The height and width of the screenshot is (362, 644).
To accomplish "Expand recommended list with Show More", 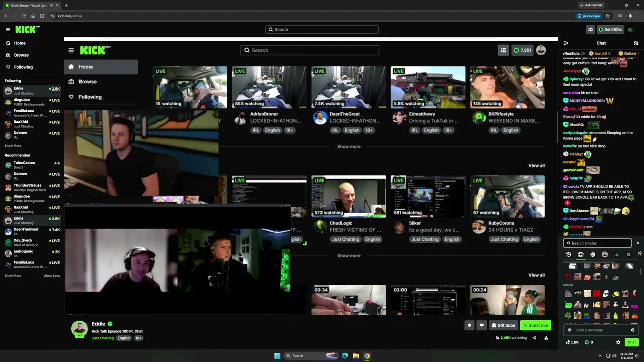I will (x=13, y=276).
